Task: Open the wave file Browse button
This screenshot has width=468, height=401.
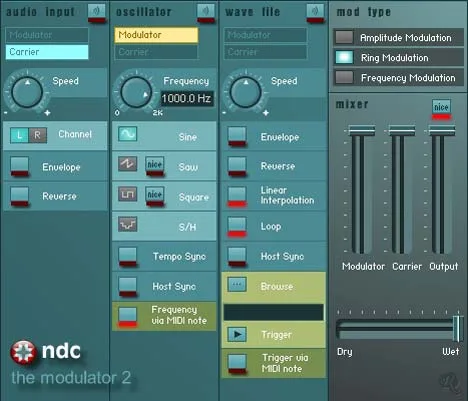Action: (237, 285)
